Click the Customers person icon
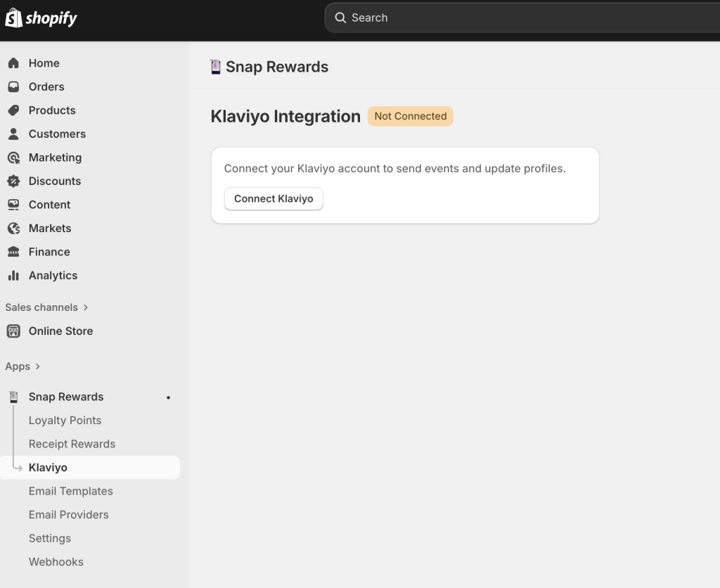Image resolution: width=720 pixels, height=588 pixels. point(13,134)
